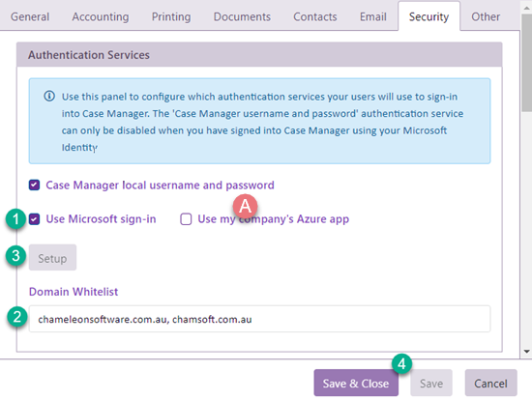Viewport: 532px width, 400px height.
Task: Click the scrollbar up arrow
Action: click(526, 8)
